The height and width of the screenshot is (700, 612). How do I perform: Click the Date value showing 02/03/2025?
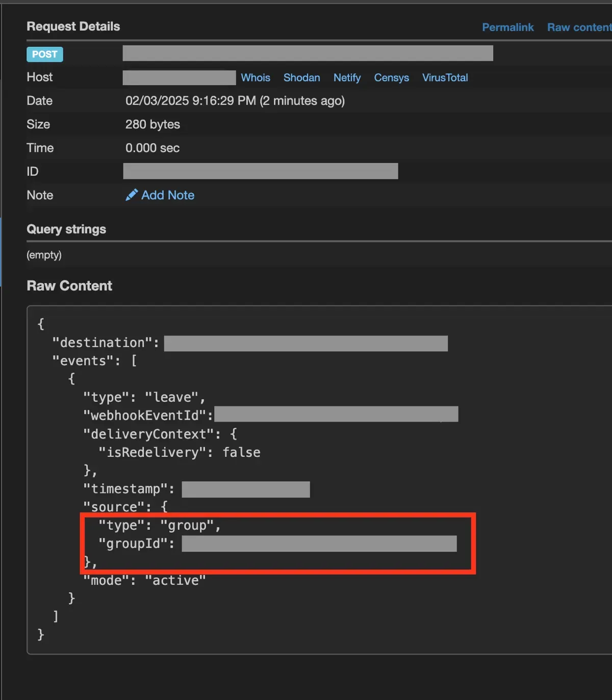click(235, 100)
